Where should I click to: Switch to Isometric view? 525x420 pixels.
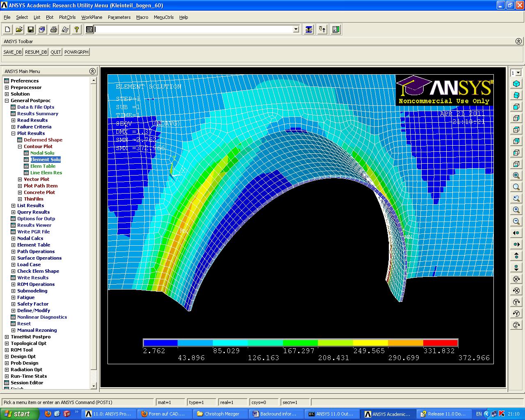(x=516, y=84)
